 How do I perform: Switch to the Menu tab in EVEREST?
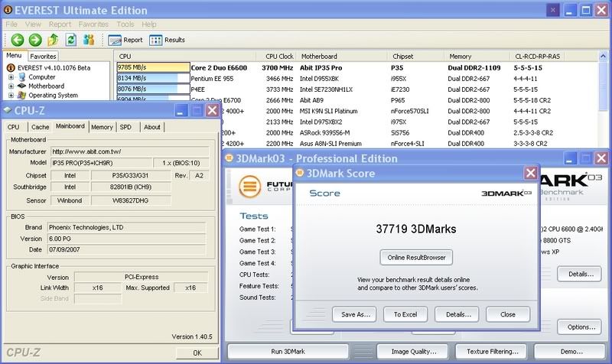14,55
